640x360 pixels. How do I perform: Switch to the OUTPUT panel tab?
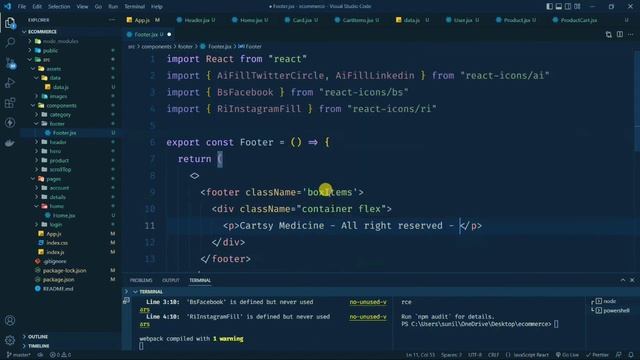point(171,280)
